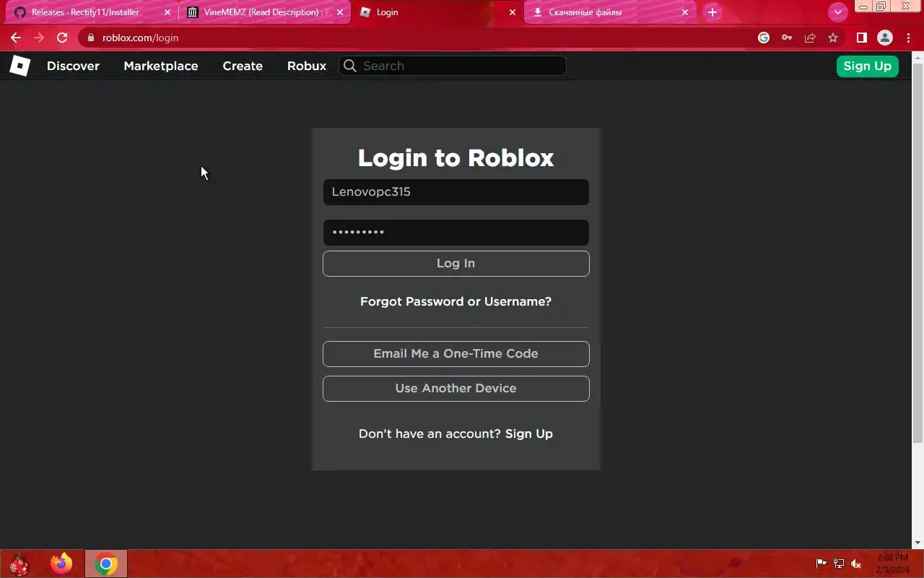Click the share page icon
Viewport: 924px width, 578px height.
tap(810, 38)
